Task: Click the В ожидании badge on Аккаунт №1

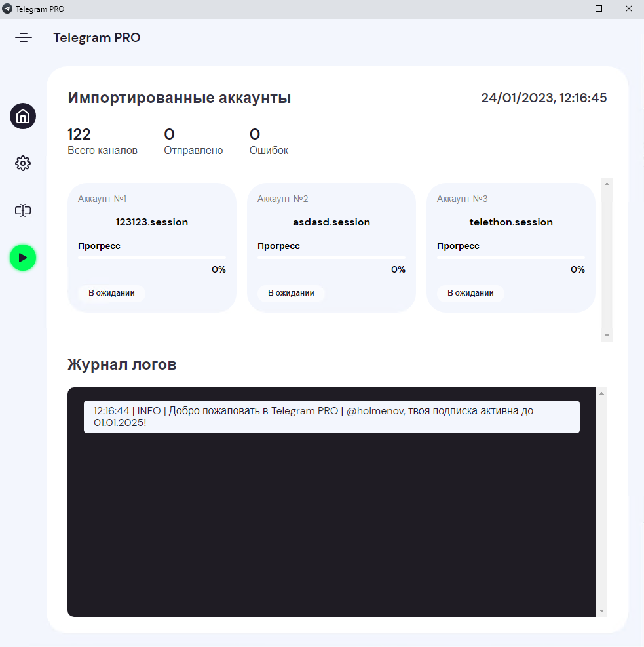Action: (x=111, y=293)
